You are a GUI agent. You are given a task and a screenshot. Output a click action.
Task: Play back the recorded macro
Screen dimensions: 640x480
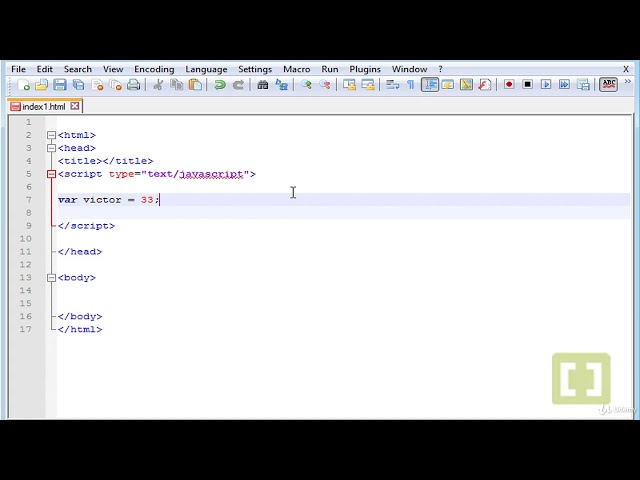pyautogui.click(x=546, y=84)
